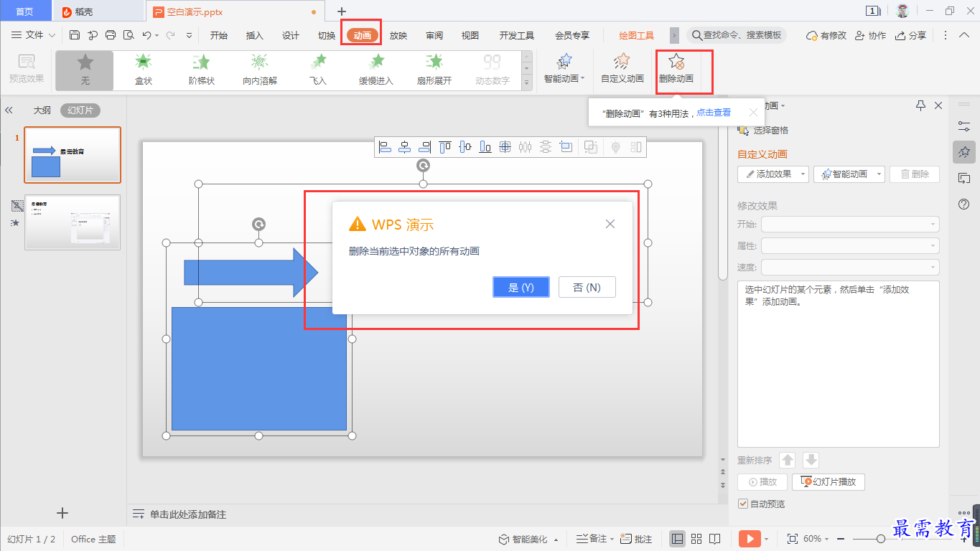Switch sidebar to 幻灯片 view

[x=80, y=110]
